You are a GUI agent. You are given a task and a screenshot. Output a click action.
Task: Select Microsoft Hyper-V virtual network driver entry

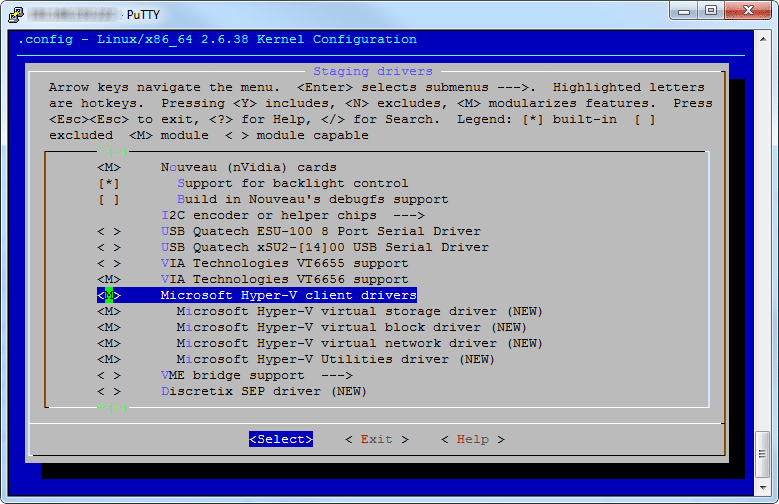click(359, 343)
